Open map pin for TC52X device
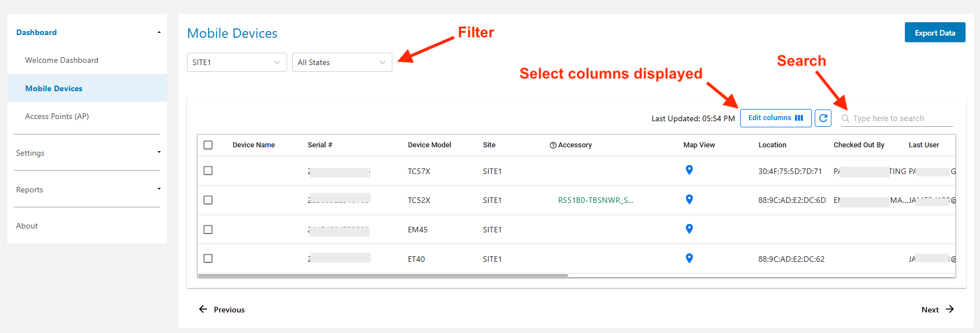Screen dimensions: 980x333 click(x=689, y=200)
